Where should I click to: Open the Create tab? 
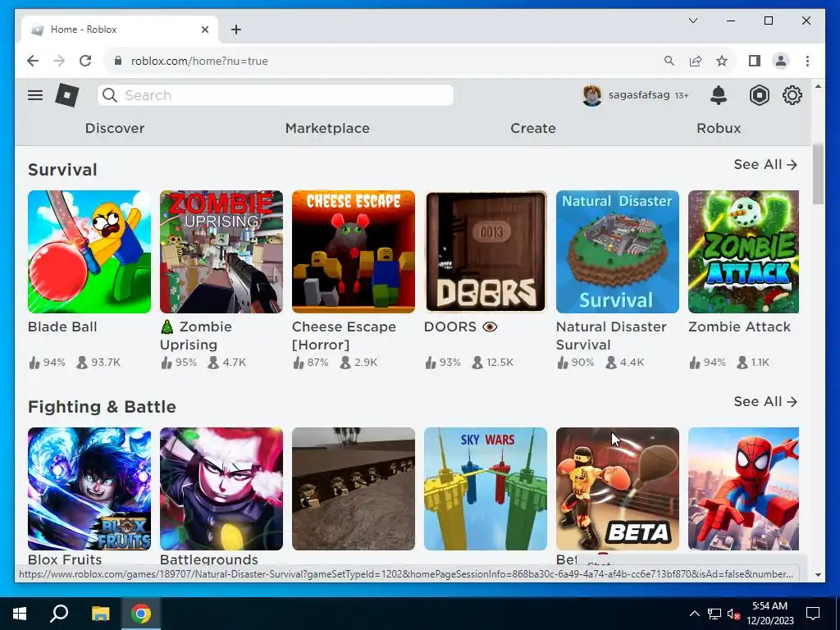[x=533, y=128]
